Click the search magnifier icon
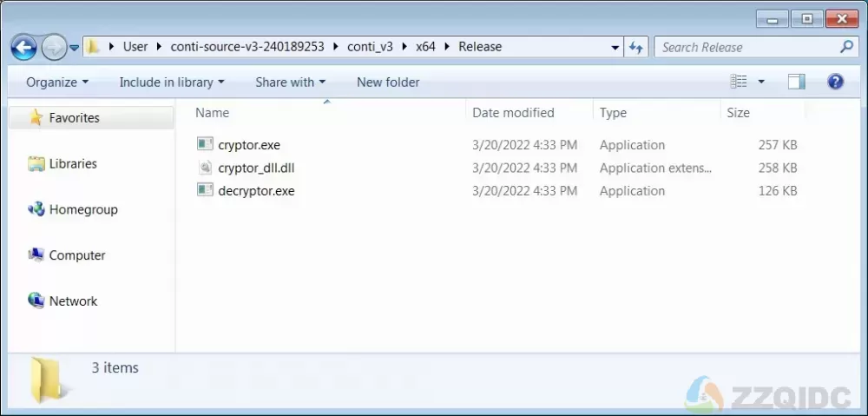The height and width of the screenshot is (416, 868). [x=845, y=47]
